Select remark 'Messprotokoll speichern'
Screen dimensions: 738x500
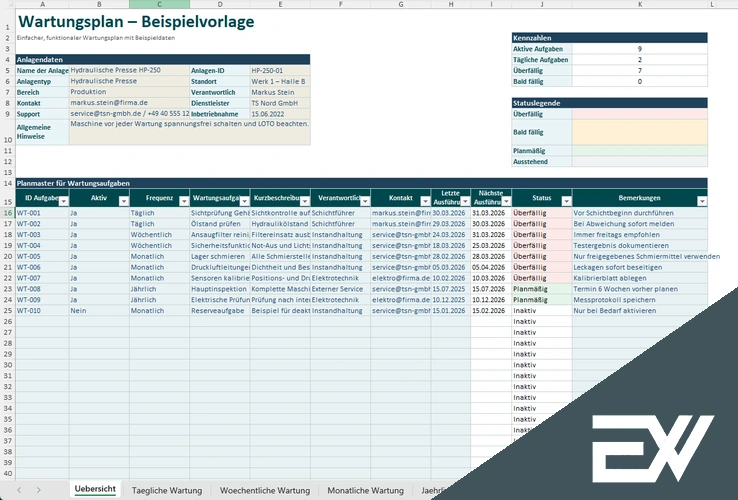640,300
